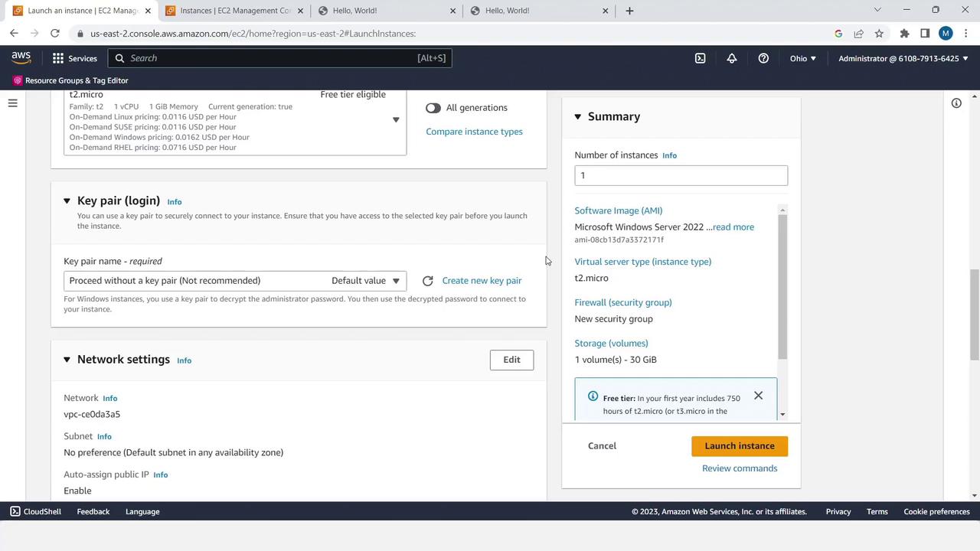Click the CloudShell icon in the footer
The height and width of the screenshot is (551, 980).
click(x=15, y=511)
